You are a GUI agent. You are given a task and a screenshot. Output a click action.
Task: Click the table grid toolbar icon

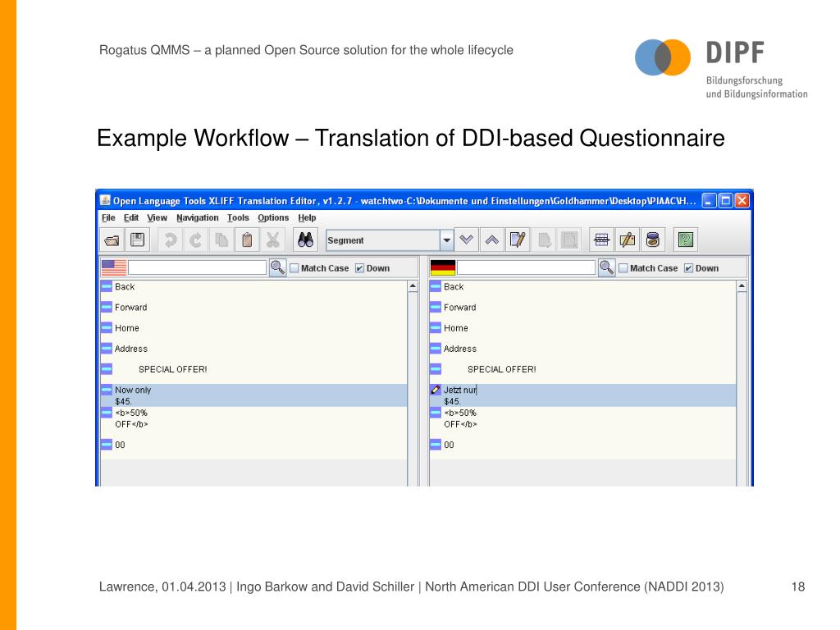coord(601,240)
